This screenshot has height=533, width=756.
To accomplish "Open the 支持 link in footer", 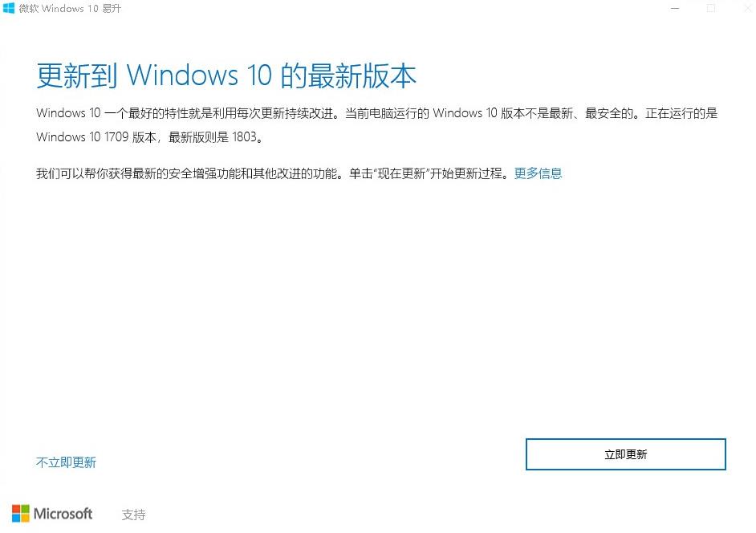I will pos(133,515).
